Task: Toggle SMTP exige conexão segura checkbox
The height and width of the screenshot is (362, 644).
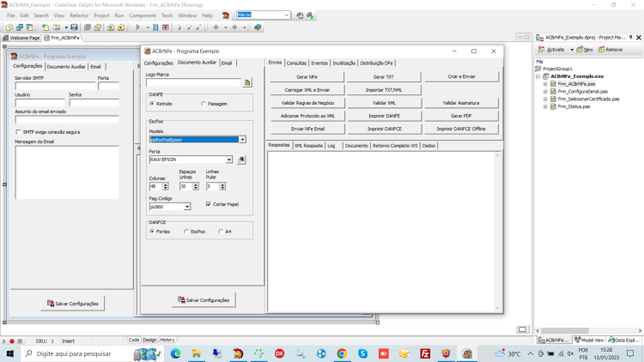Action: point(18,132)
